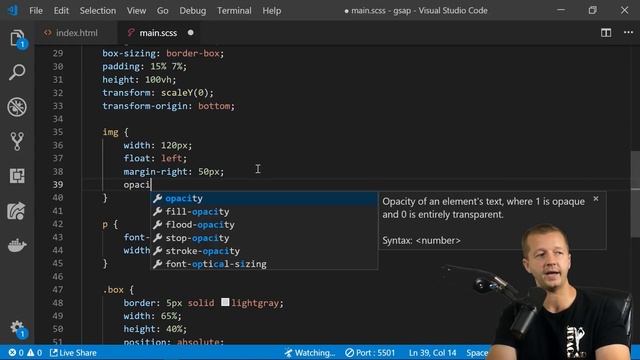Viewport: 640px width, 360px height.
Task: Open the File menu
Action: coord(36,11)
